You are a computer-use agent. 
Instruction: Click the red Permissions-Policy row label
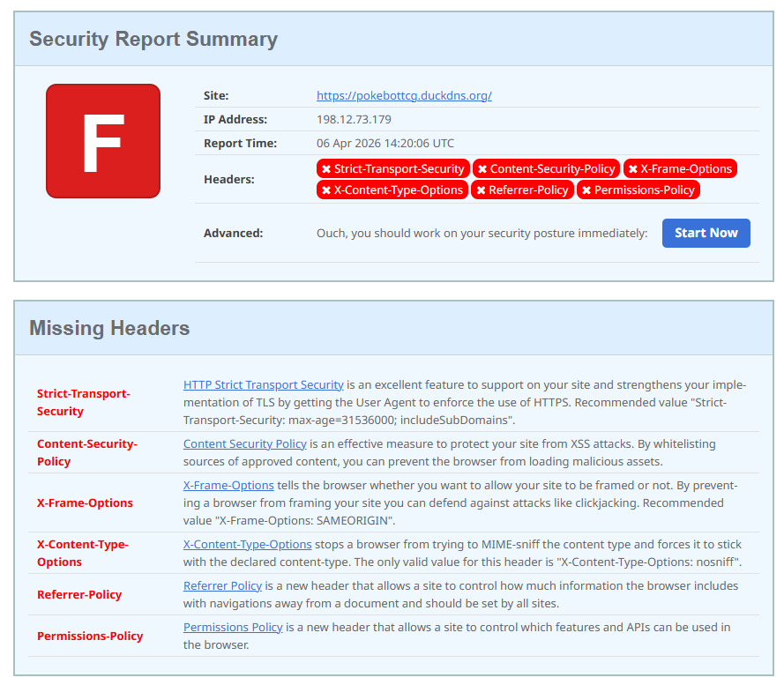(x=90, y=636)
